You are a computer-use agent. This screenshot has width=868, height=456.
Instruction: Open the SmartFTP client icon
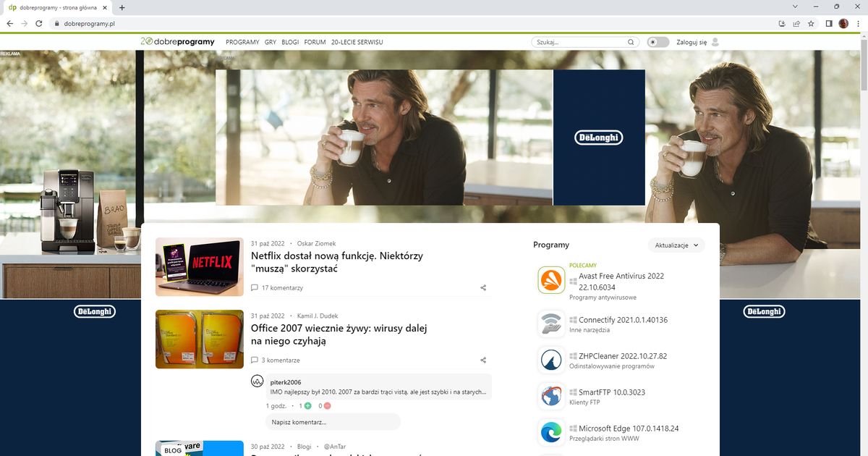coord(551,396)
